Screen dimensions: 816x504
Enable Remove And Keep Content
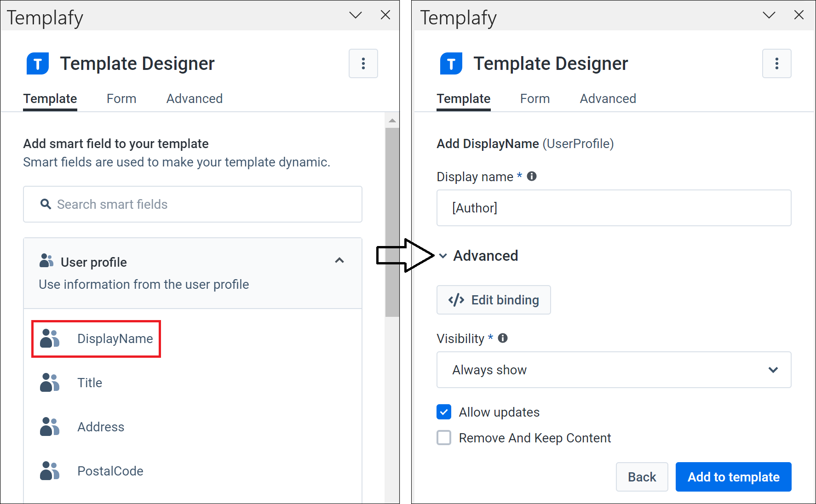[443, 438]
